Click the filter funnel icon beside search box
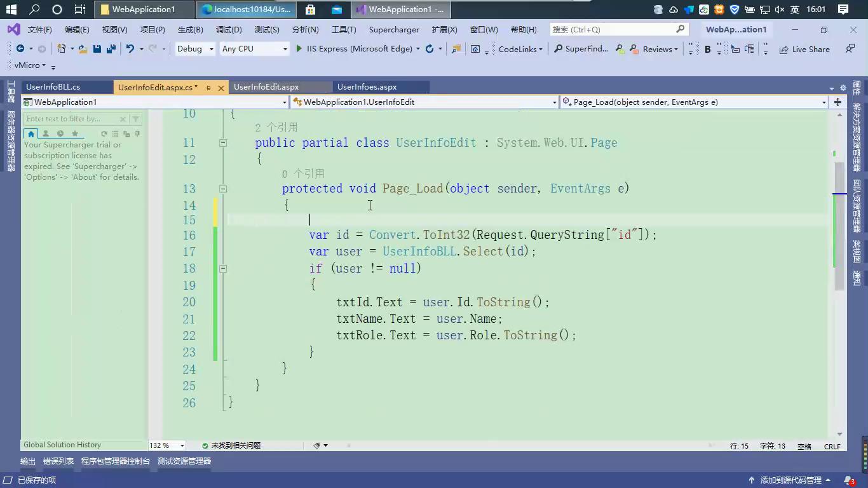 136,119
